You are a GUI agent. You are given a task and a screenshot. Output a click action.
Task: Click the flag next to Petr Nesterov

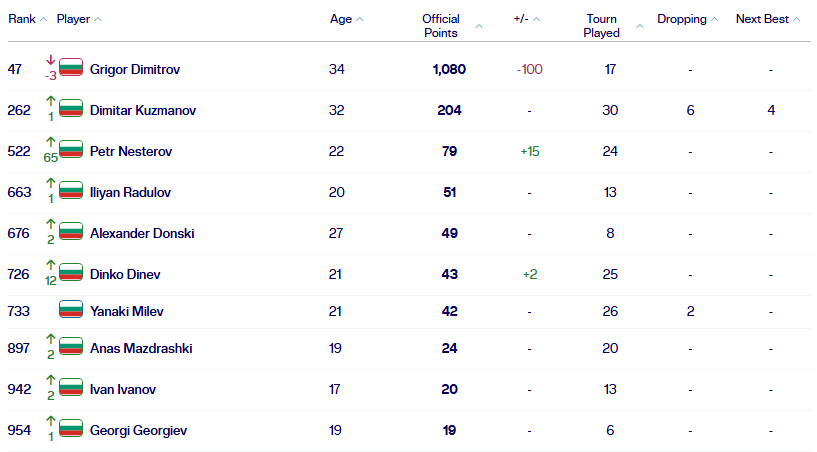(x=71, y=150)
